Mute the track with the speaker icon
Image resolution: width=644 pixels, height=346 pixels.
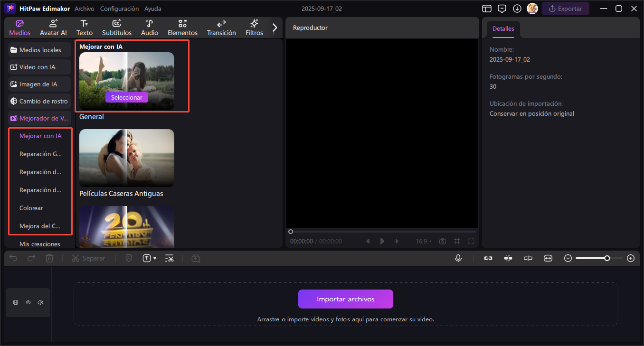[40, 302]
